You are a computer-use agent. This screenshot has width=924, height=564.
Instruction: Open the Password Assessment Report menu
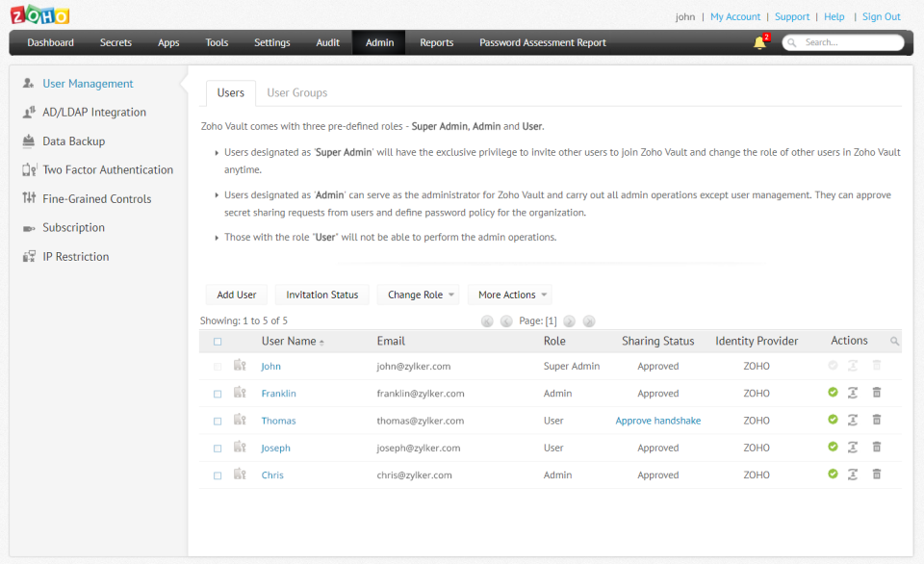[x=542, y=42]
